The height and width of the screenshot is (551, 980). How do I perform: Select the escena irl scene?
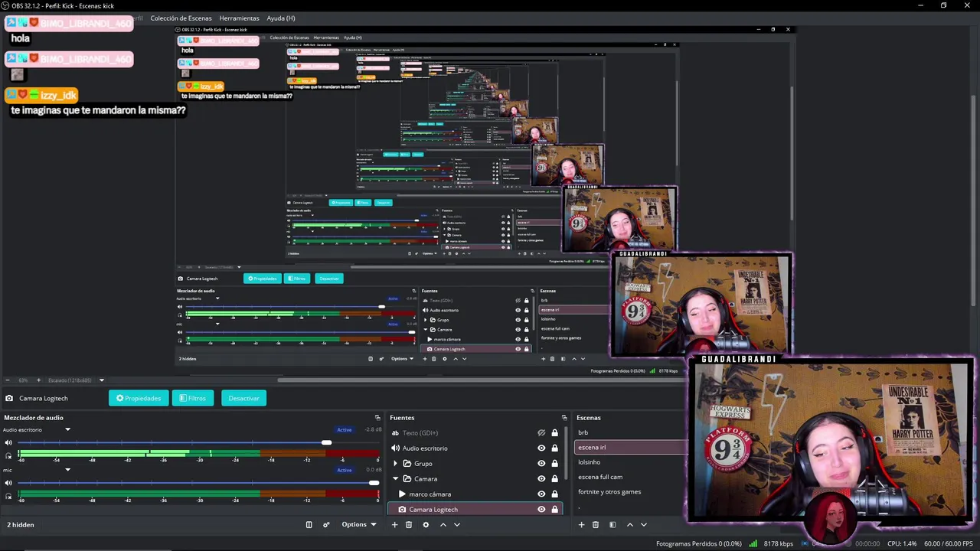tap(631, 447)
